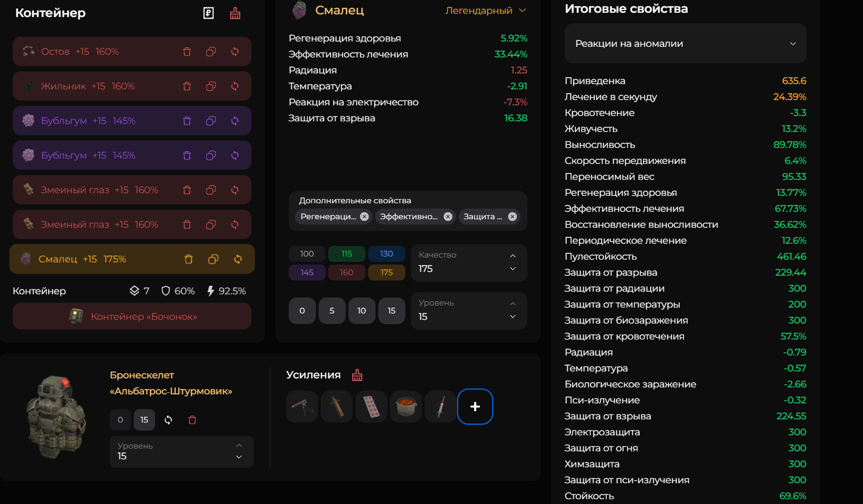Open the Легендарный rarity dropdown
This screenshot has width=863, height=504.
coord(485,11)
